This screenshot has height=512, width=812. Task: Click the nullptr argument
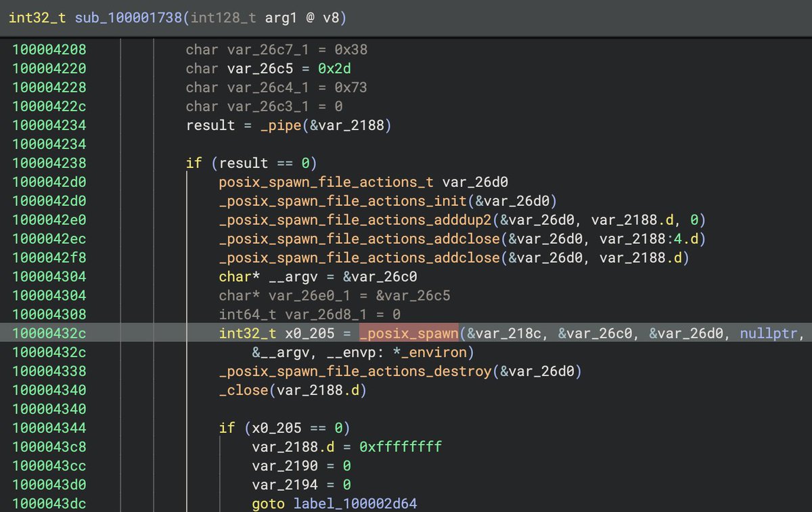pos(769,334)
